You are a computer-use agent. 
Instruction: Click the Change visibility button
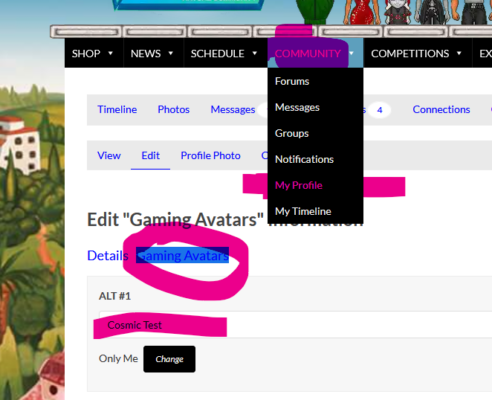pyautogui.click(x=169, y=359)
